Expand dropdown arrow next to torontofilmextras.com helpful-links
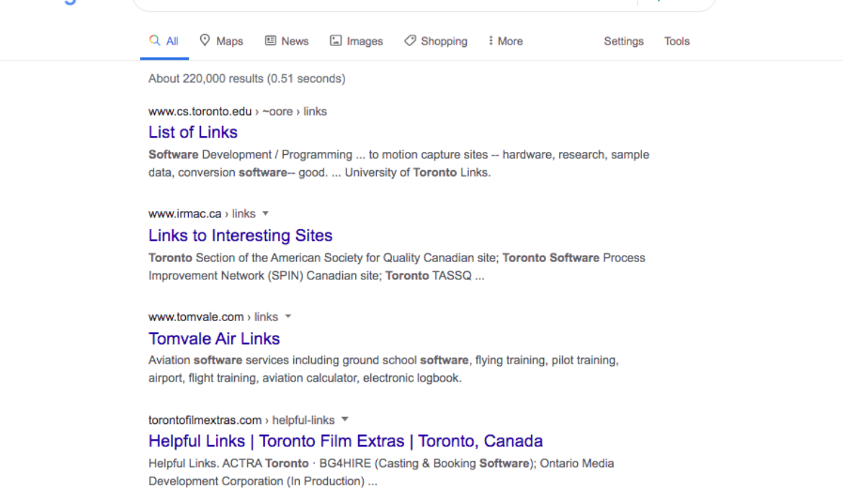The image size is (843, 504). [x=345, y=419]
